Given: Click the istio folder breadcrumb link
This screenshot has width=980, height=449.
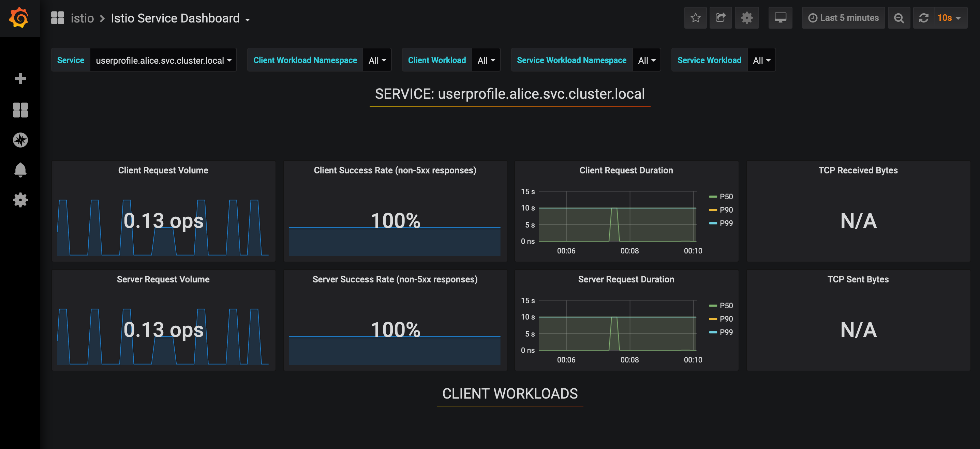Looking at the screenshot, I should [82, 18].
